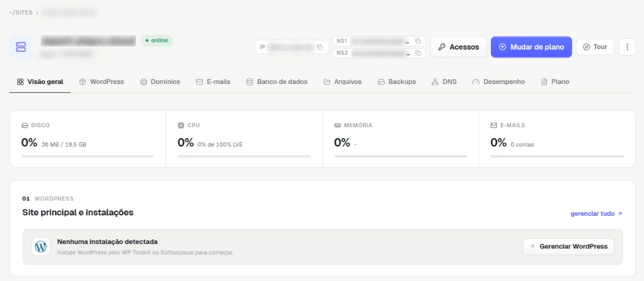Click the Softaculous installation hint text
The image size is (644, 281).
coord(146,252)
